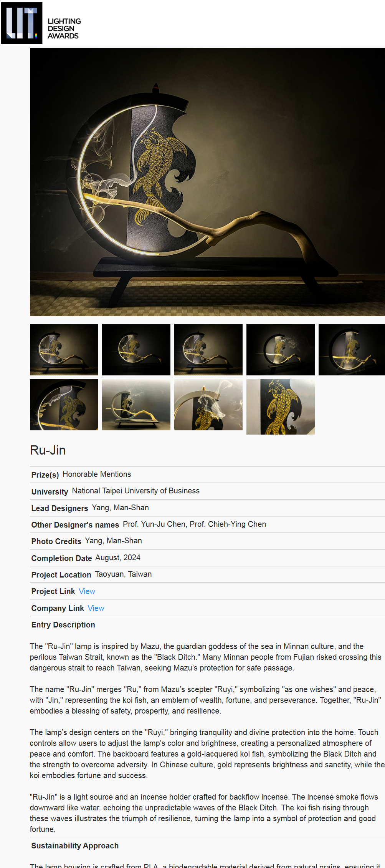Select the fourth thumbnail showing incense smoke
Screen dimensions: 385x868
pyautogui.click(x=281, y=350)
